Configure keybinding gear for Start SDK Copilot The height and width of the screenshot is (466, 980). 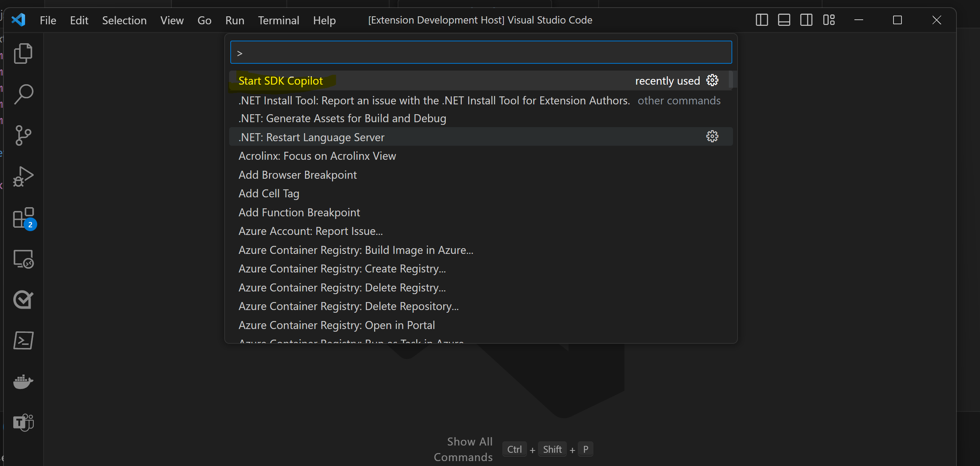click(712, 81)
